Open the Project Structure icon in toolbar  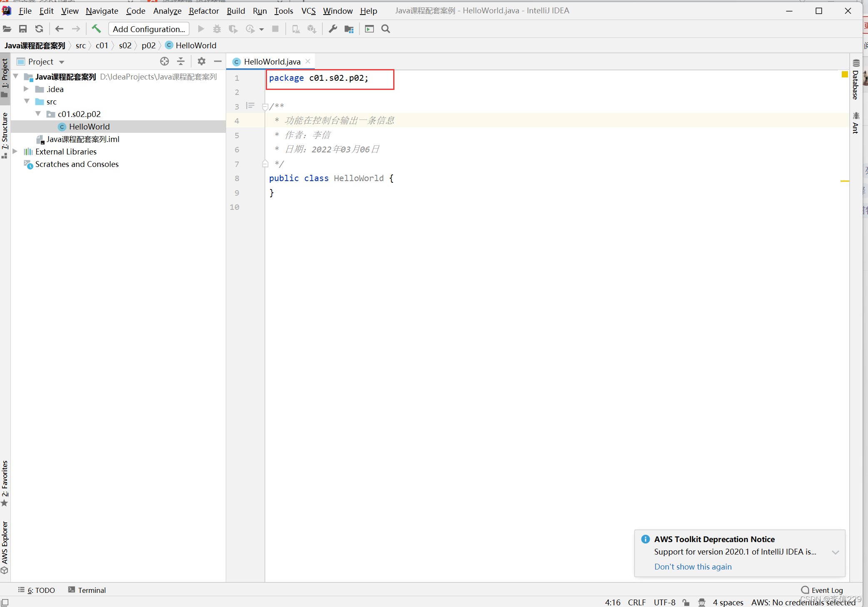click(349, 29)
